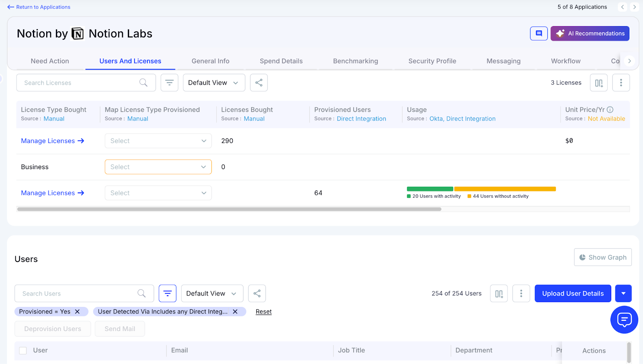The height and width of the screenshot is (364, 643).
Task: Click users table vertical scrollbar
Action: [x=629, y=353]
